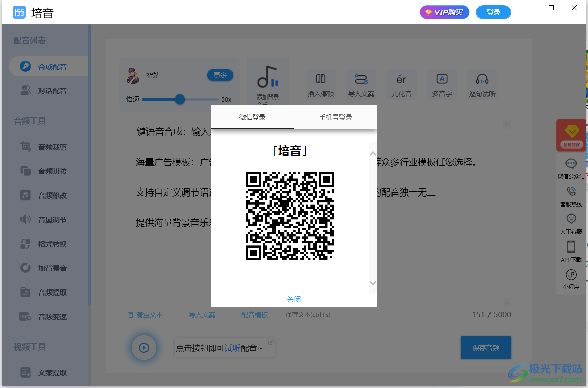
Task: Click the 151 / 5000 character counter
Action: (x=491, y=315)
